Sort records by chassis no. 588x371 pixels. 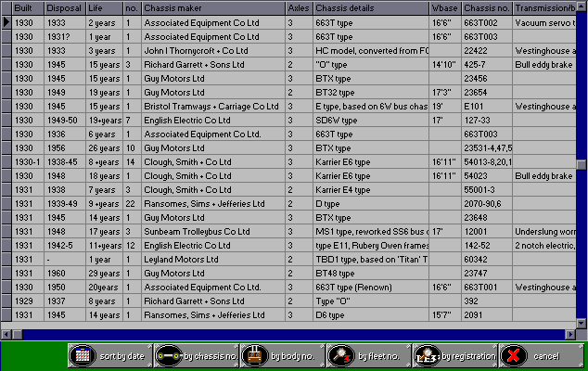[x=197, y=355]
